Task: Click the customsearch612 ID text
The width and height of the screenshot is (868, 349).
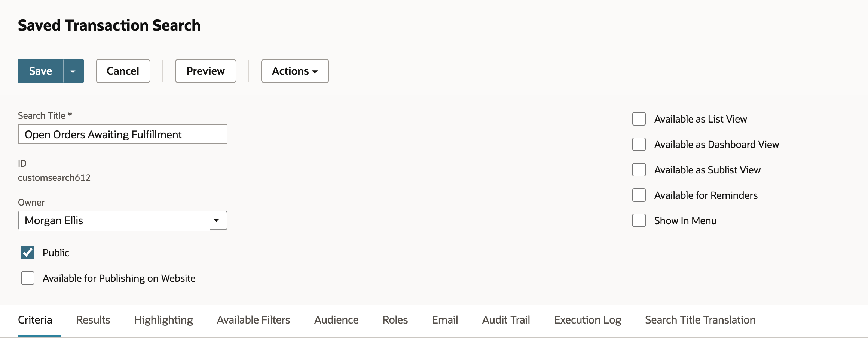Action: tap(54, 177)
